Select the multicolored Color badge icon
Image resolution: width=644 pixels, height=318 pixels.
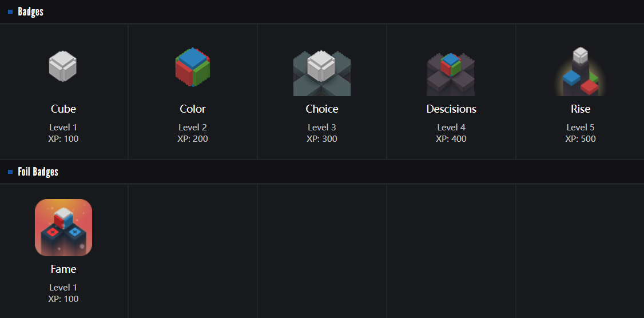tap(193, 67)
